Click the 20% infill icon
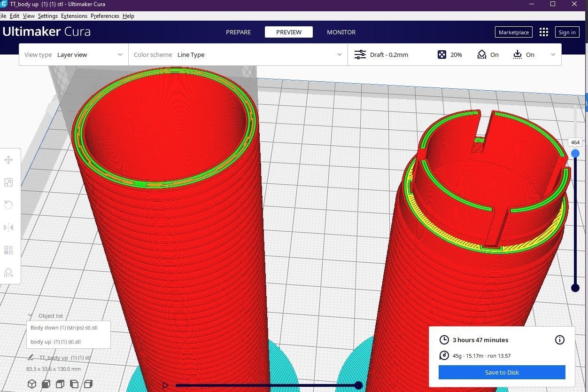 coord(442,55)
